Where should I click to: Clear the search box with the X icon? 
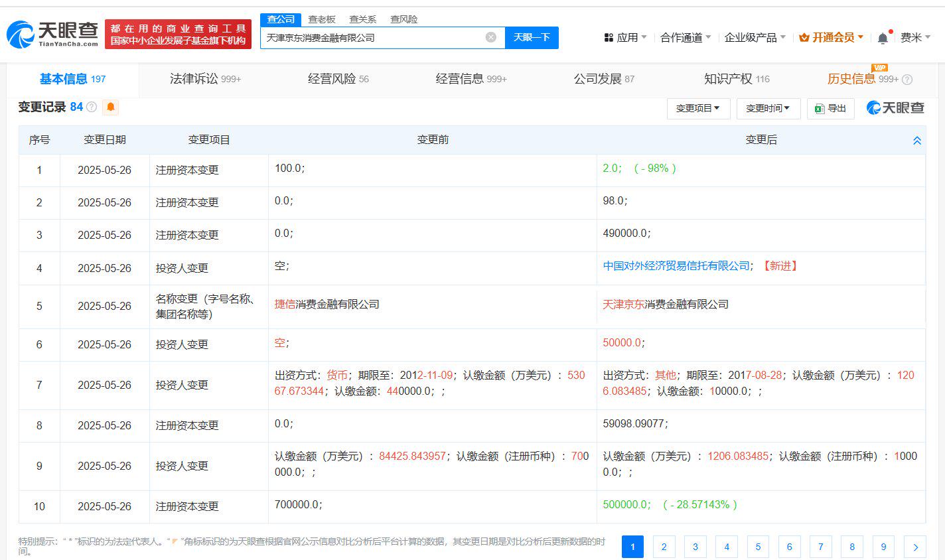tap(491, 37)
